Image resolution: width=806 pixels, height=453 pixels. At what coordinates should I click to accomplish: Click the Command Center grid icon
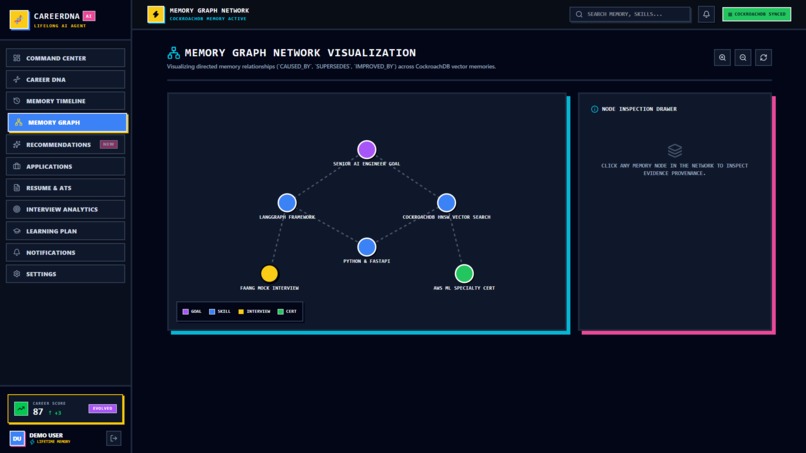click(16, 58)
